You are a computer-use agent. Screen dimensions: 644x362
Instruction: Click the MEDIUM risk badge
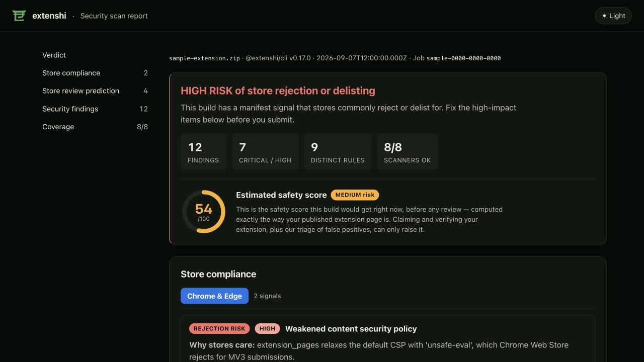point(355,195)
